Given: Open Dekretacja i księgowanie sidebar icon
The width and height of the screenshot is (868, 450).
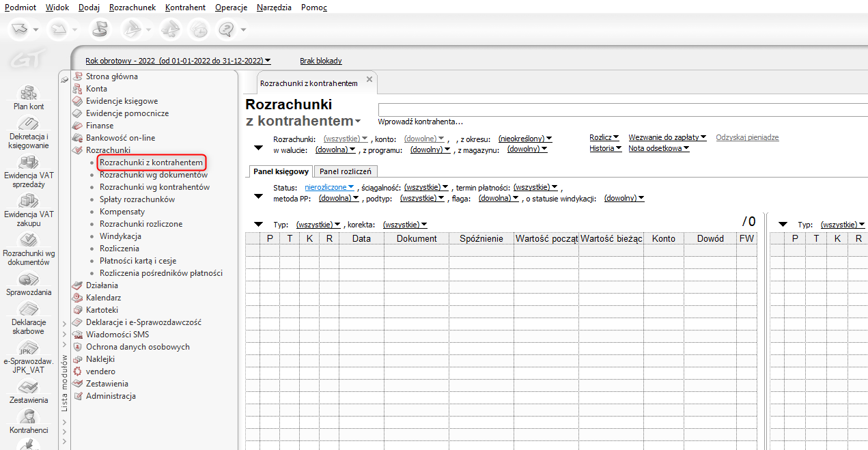Looking at the screenshot, I should click(29, 124).
